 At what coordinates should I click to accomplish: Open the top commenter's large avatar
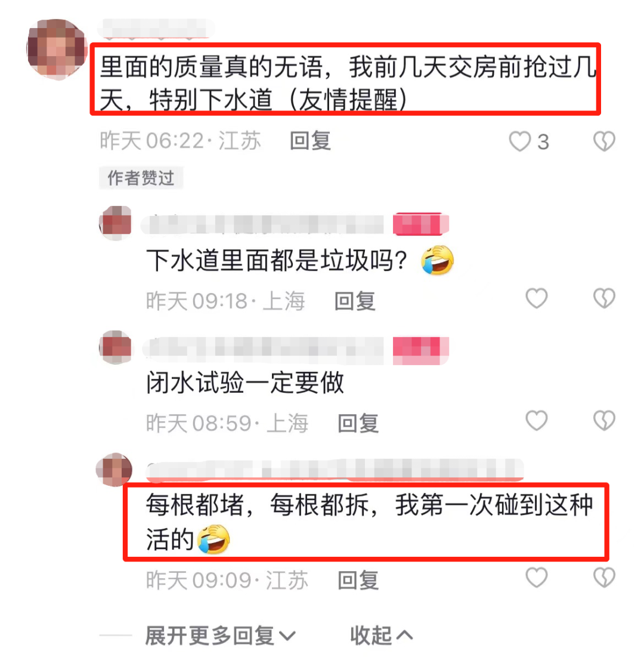[x=57, y=49]
